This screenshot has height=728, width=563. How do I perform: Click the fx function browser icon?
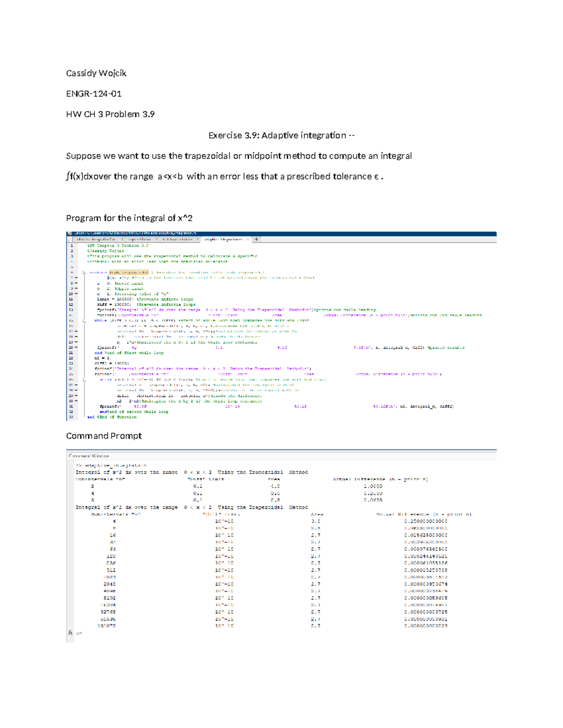pos(70,633)
